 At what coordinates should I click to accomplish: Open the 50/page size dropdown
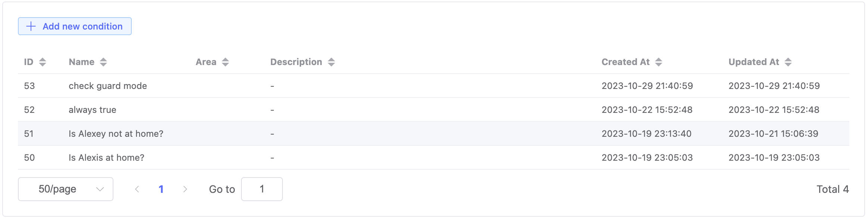(x=66, y=189)
